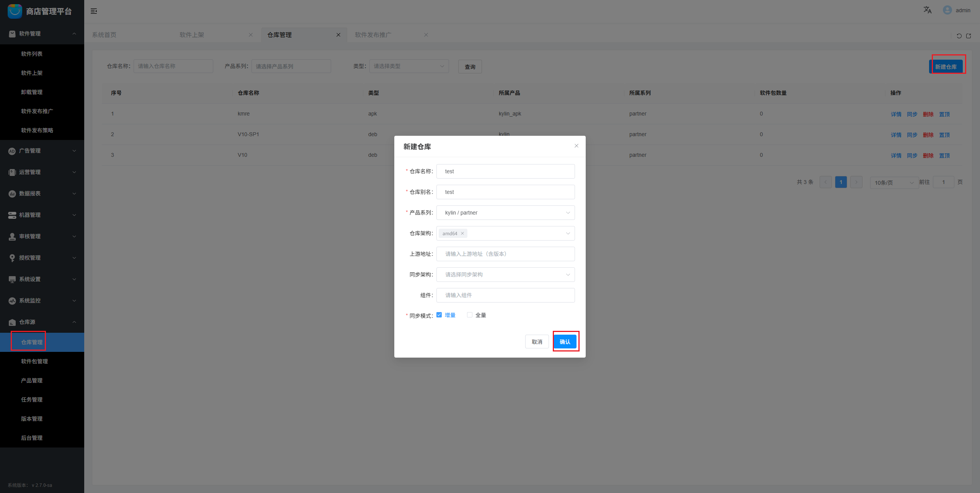Screen dimensions: 980x493
Task: Switch to the 软件发布推广 tab
Action: tap(373, 35)
